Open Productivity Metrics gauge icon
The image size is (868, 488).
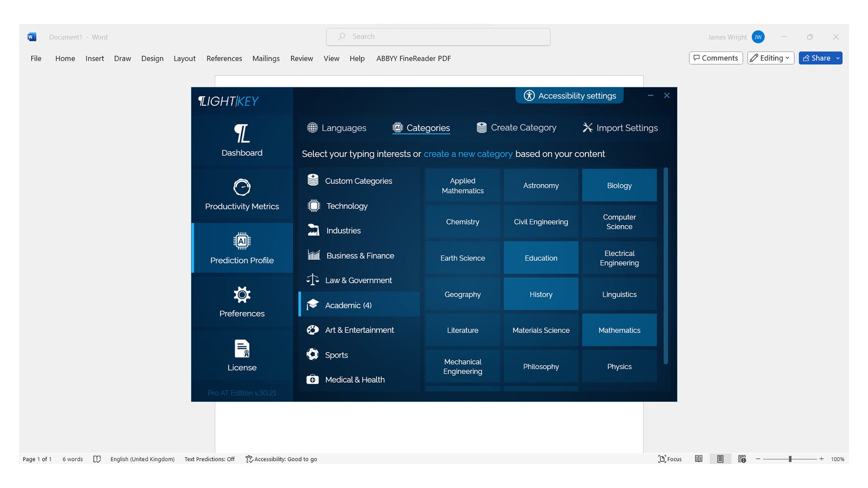242,187
